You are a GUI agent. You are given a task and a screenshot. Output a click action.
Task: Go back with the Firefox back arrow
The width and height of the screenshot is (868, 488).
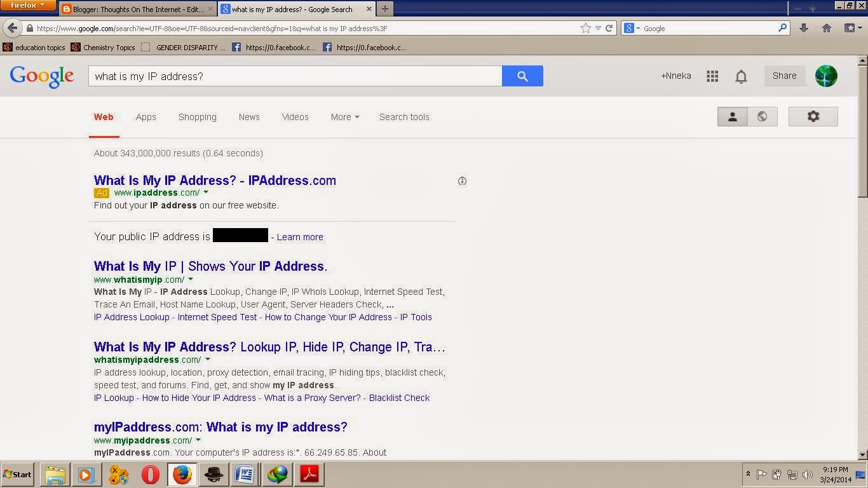[x=13, y=28]
